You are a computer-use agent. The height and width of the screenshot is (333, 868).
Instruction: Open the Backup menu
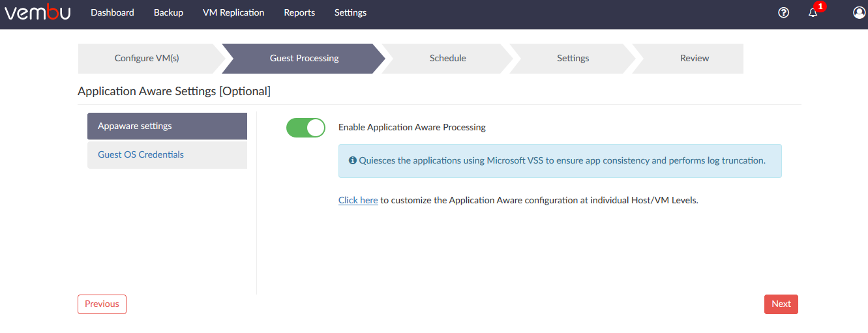pos(168,12)
